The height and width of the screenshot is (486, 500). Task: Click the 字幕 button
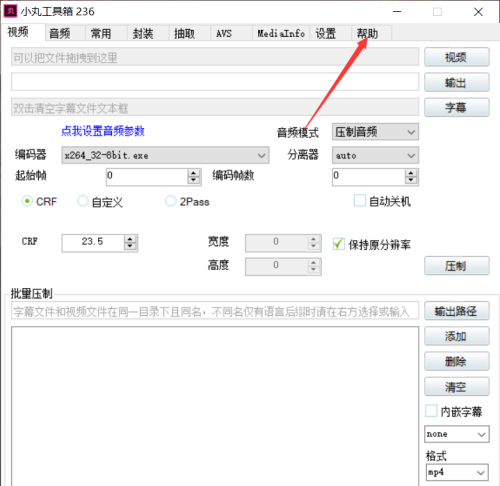pos(457,107)
